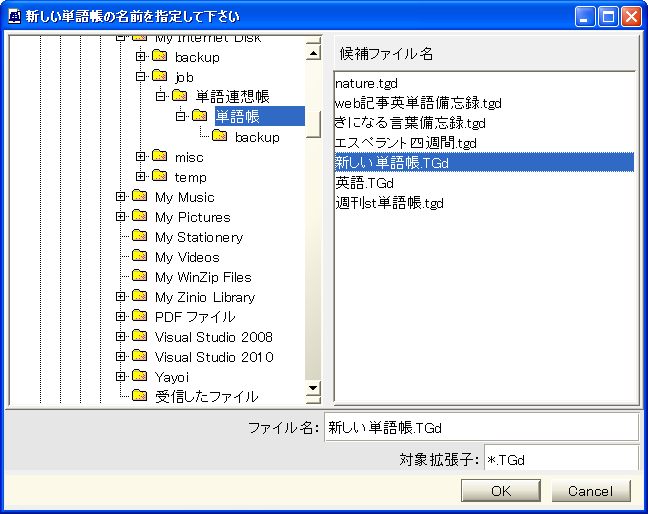Image resolution: width=648 pixels, height=514 pixels.
Task: Select the My WinZip Files label
Action: point(203,277)
